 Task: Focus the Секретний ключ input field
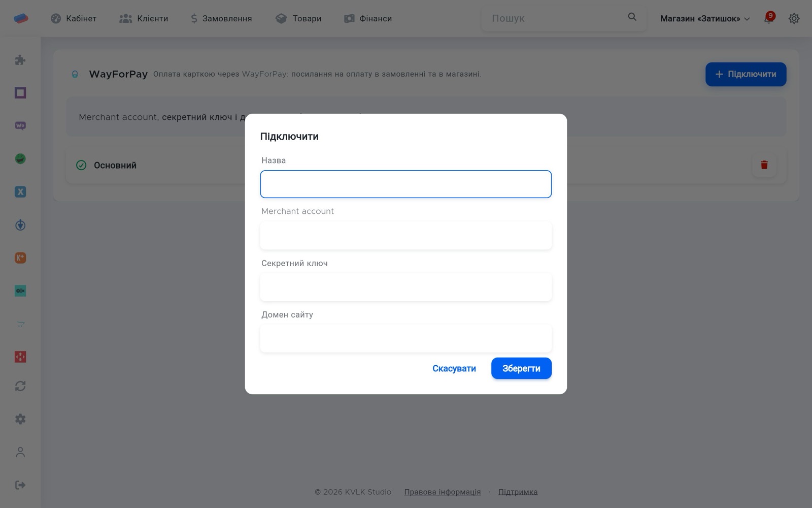tap(406, 287)
